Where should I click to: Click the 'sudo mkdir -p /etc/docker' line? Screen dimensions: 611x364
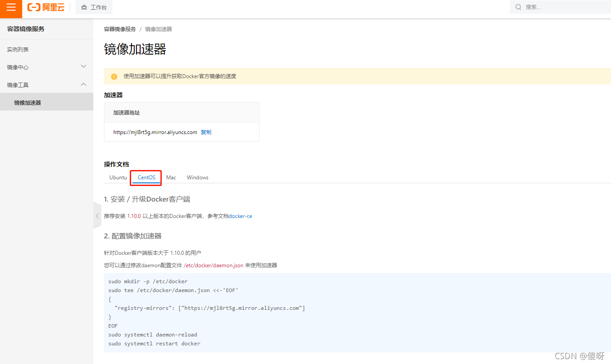click(x=148, y=281)
